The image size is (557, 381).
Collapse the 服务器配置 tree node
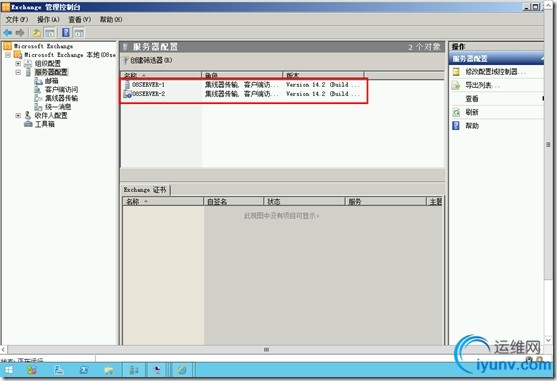[18, 72]
